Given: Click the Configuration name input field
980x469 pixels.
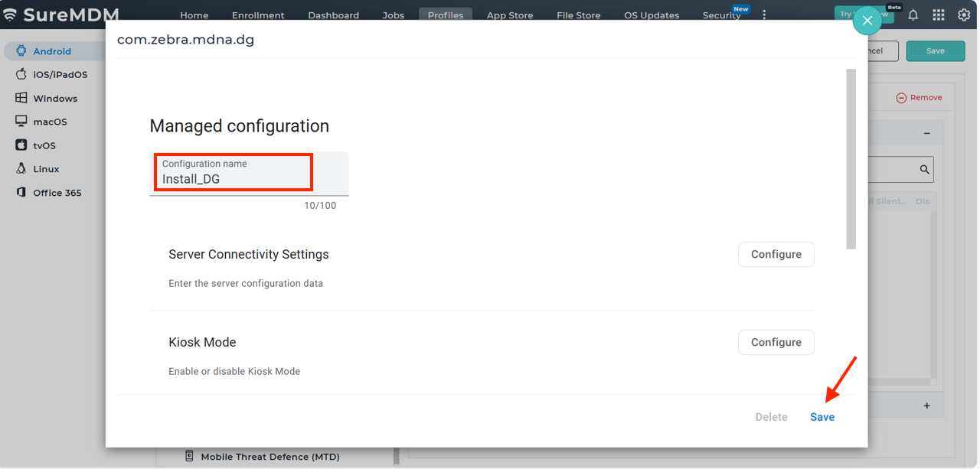Looking at the screenshot, I should point(249,174).
